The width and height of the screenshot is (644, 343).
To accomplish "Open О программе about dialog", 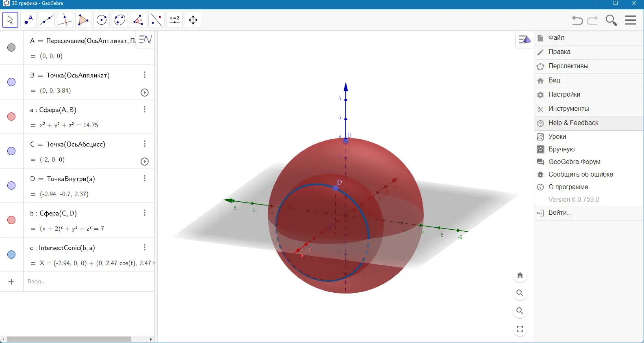I will tap(589, 187).
